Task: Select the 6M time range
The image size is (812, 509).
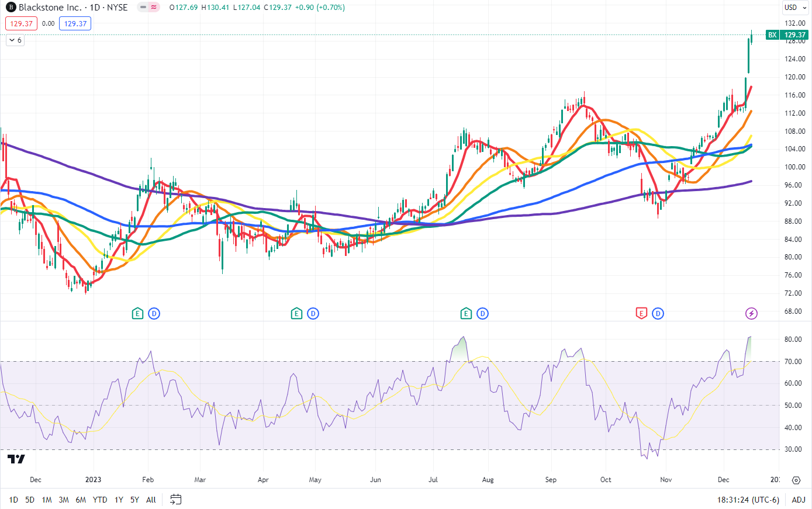Action: coord(81,500)
